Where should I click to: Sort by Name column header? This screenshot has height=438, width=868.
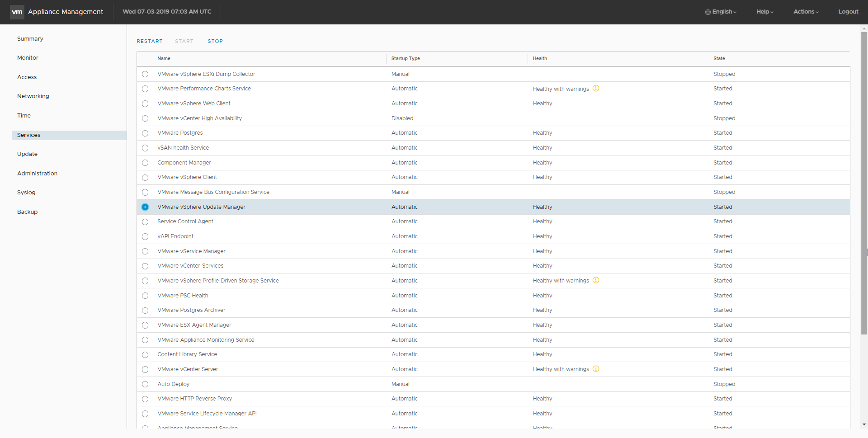(164, 59)
